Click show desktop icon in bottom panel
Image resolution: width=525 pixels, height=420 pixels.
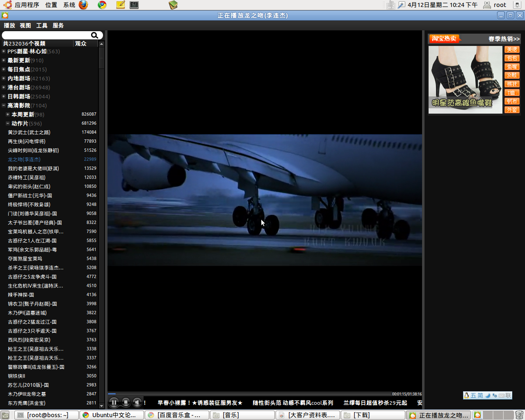5,415
